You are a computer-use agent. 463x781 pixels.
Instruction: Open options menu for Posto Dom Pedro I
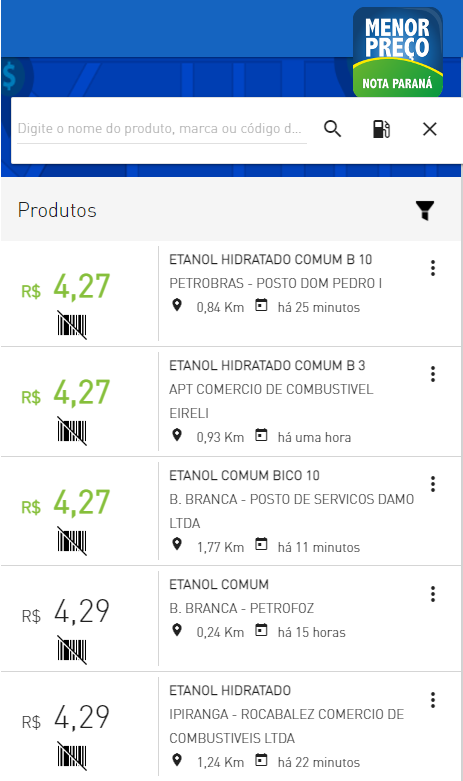[x=433, y=268]
